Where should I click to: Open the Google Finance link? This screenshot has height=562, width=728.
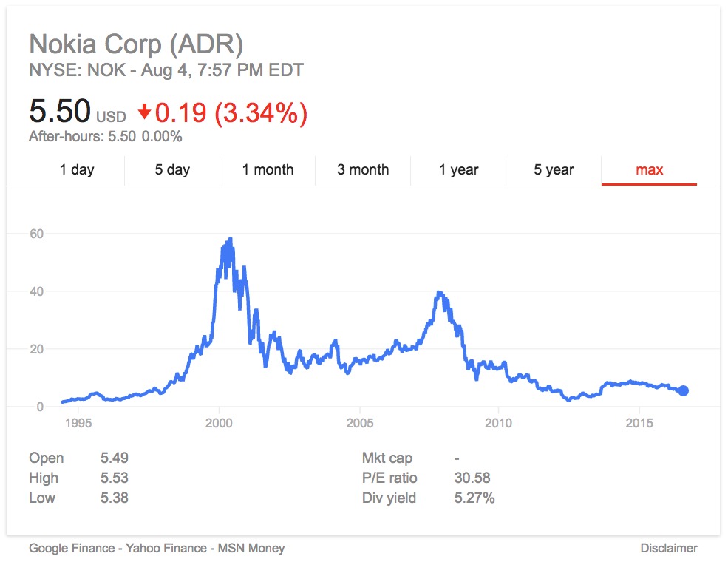[x=71, y=548]
